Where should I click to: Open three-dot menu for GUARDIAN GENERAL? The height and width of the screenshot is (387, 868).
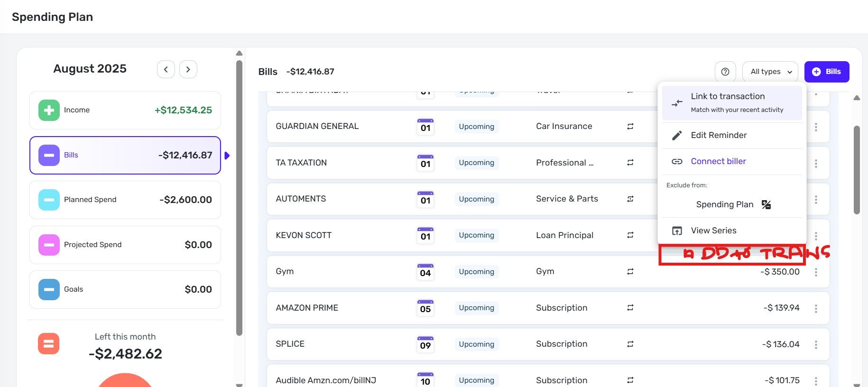pos(816,127)
